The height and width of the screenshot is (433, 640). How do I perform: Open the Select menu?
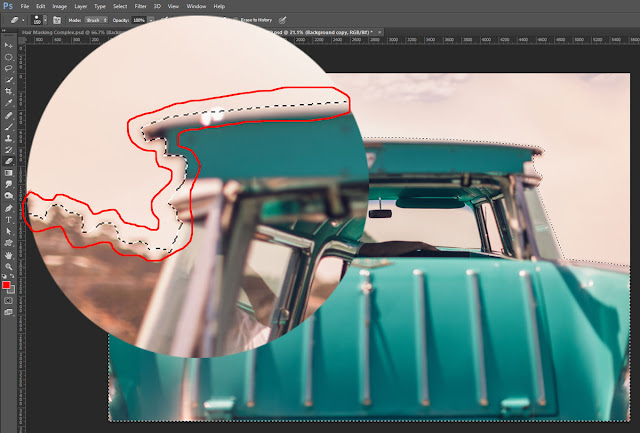point(120,7)
